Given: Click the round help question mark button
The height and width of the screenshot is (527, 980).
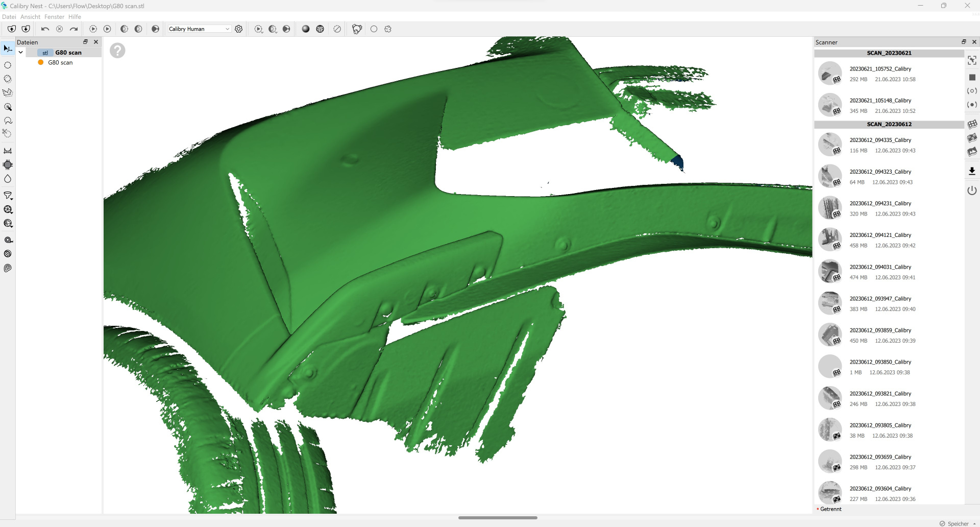Looking at the screenshot, I should 117,51.
